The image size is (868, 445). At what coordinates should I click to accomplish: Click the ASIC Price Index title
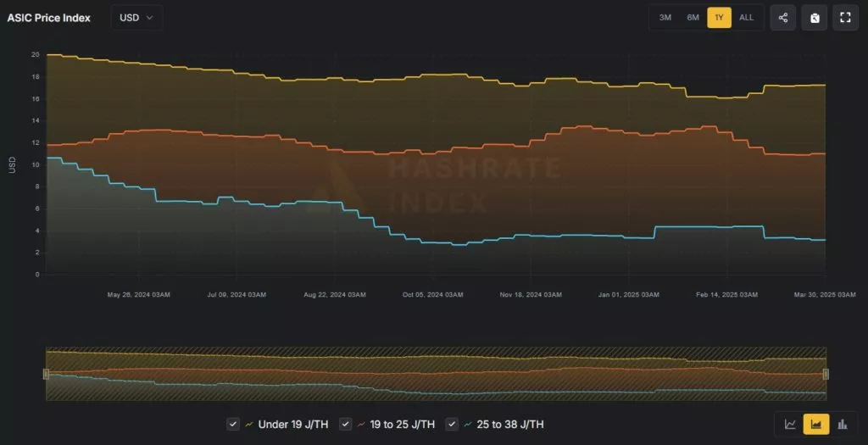tap(48, 18)
